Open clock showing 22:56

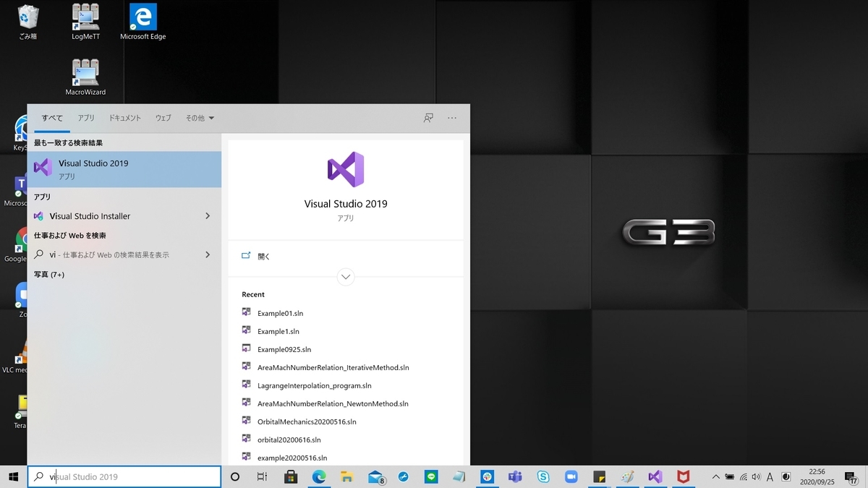pyautogui.click(x=817, y=476)
